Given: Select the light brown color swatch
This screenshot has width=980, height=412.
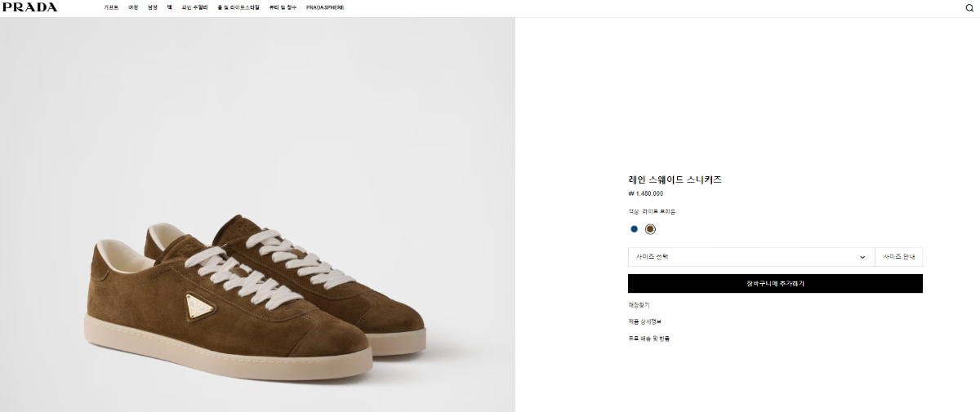Looking at the screenshot, I should (650, 229).
